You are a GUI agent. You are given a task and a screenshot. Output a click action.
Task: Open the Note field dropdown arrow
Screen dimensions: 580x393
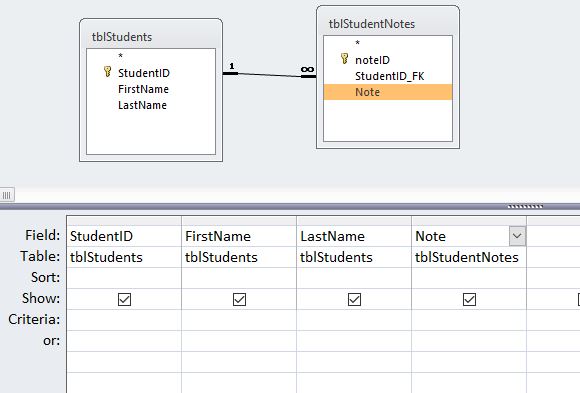point(517,236)
